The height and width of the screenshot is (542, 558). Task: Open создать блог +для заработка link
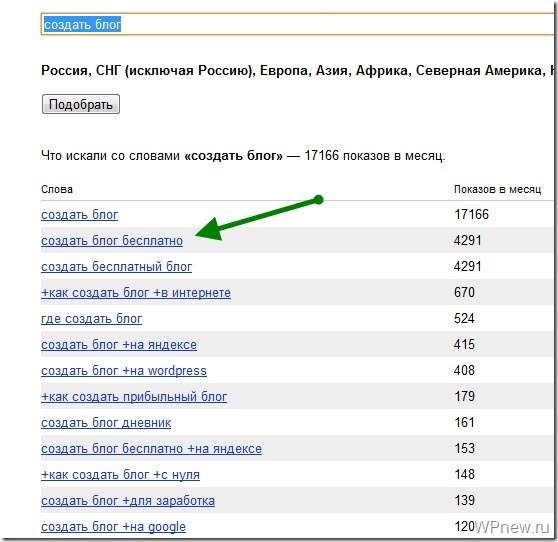pyautogui.click(x=128, y=500)
